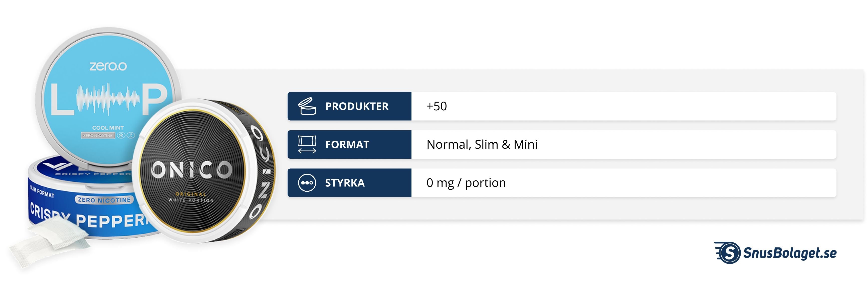This screenshot has width=868, height=295.
Task: Click the 0 mg / portion value
Action: pyautogui.click(x=466, y=183)
